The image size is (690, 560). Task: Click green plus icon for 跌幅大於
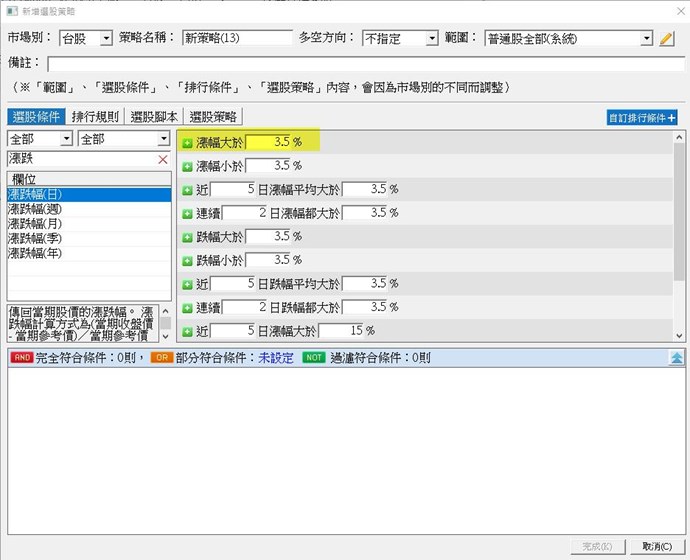[x=187, y=237]
